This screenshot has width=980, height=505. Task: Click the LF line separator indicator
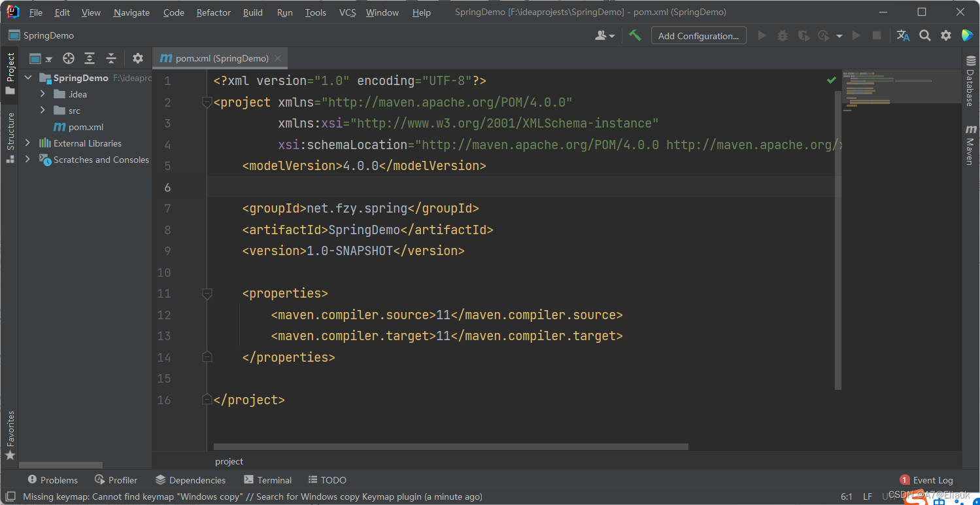click(868, 496)
